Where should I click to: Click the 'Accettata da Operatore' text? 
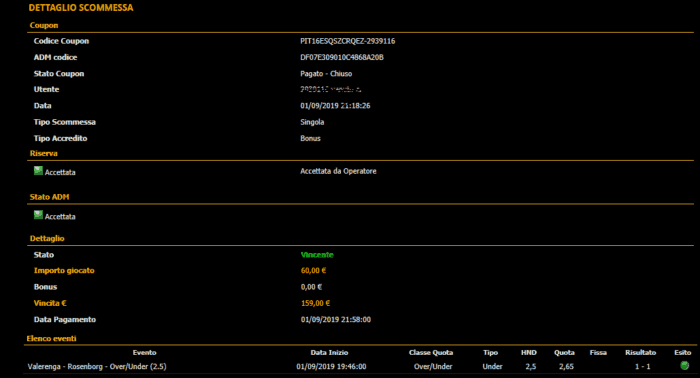coord(338,171)
